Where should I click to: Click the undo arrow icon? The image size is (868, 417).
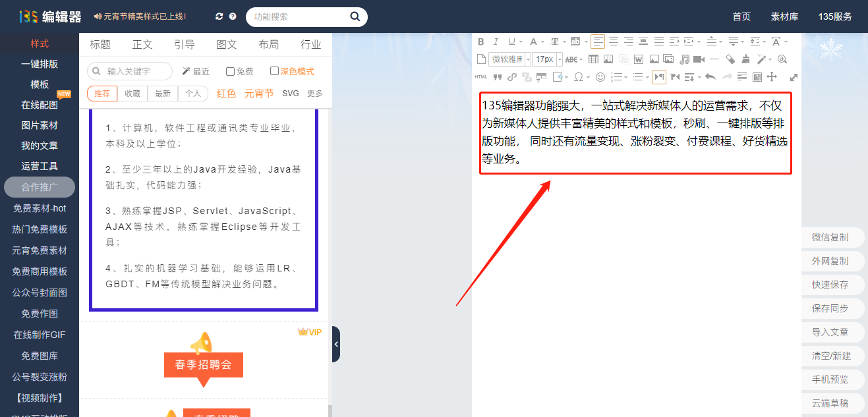[x=710, y=77]
